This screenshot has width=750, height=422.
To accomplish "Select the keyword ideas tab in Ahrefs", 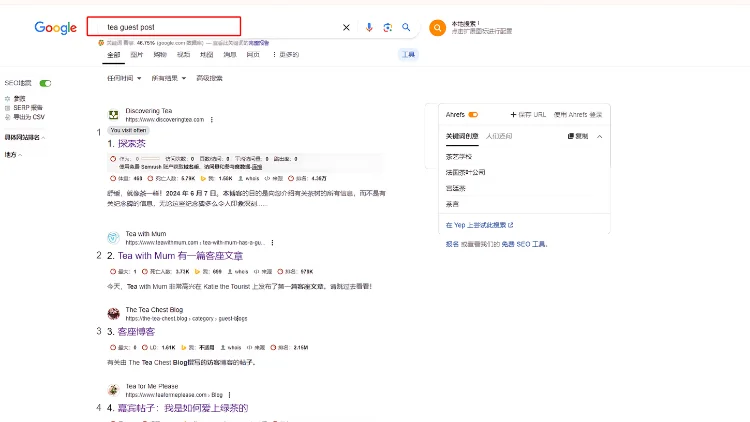I will (462, 136).
